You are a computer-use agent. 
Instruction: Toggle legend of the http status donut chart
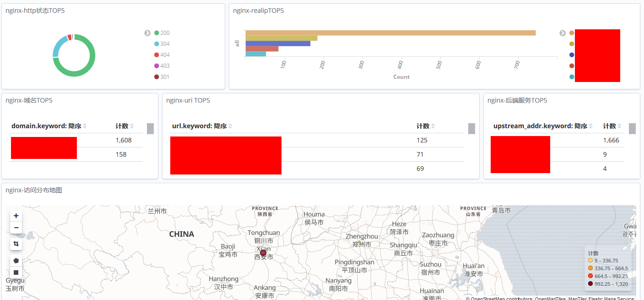[x=147, y=33]
